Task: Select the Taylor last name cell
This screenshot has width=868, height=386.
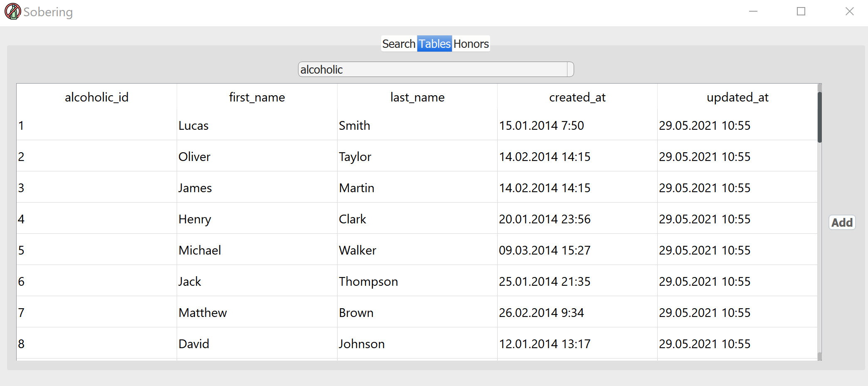Action: [x=417, y=156]
